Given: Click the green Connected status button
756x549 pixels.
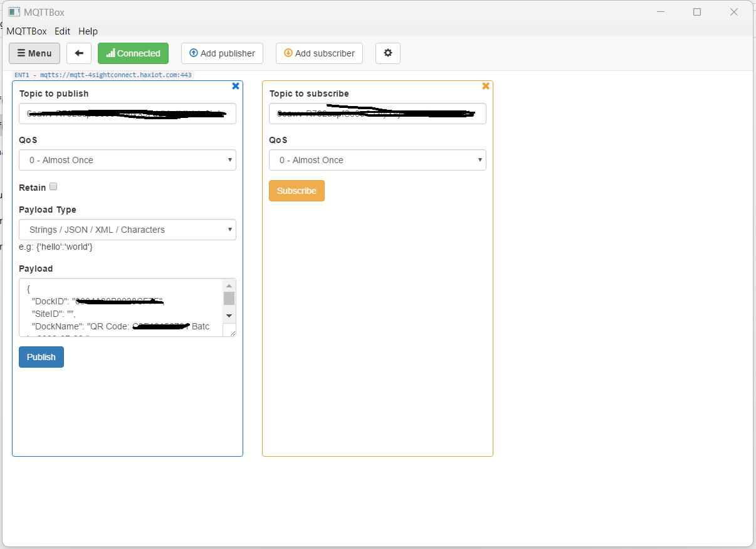Looking at the screenshot, I should coord(134,53).
